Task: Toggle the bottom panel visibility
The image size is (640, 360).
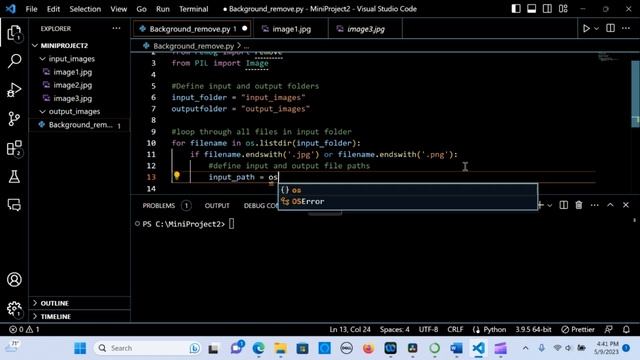Action: 531,9
